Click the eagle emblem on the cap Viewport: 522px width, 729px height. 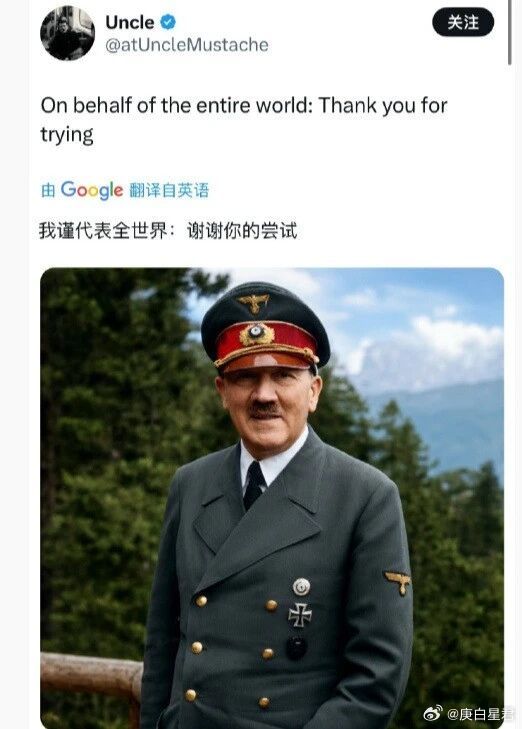point(254,303)
